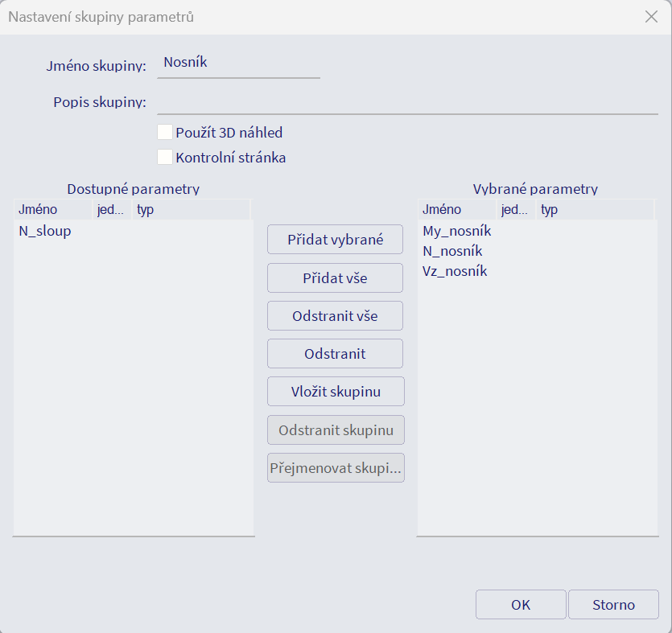Select My_nosník in Vybrané parametry list
672x633 pixels.
[456, 232]
